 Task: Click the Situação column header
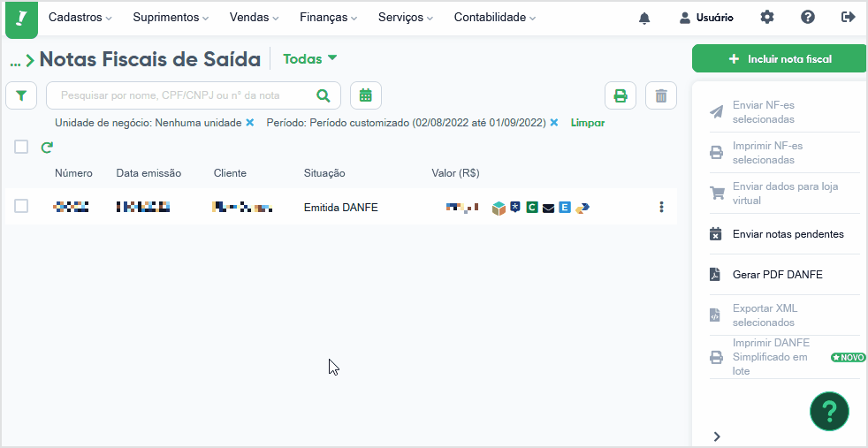pos(324,173)
